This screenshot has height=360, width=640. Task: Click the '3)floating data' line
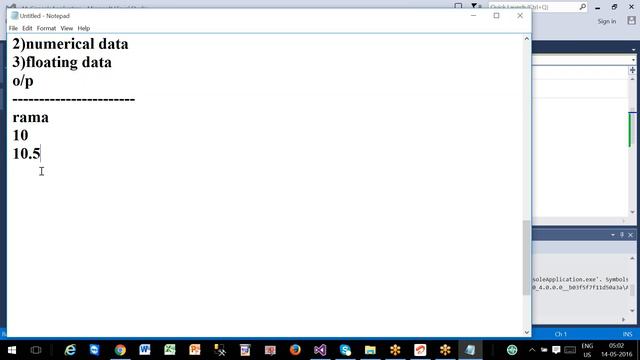point(62,62)
